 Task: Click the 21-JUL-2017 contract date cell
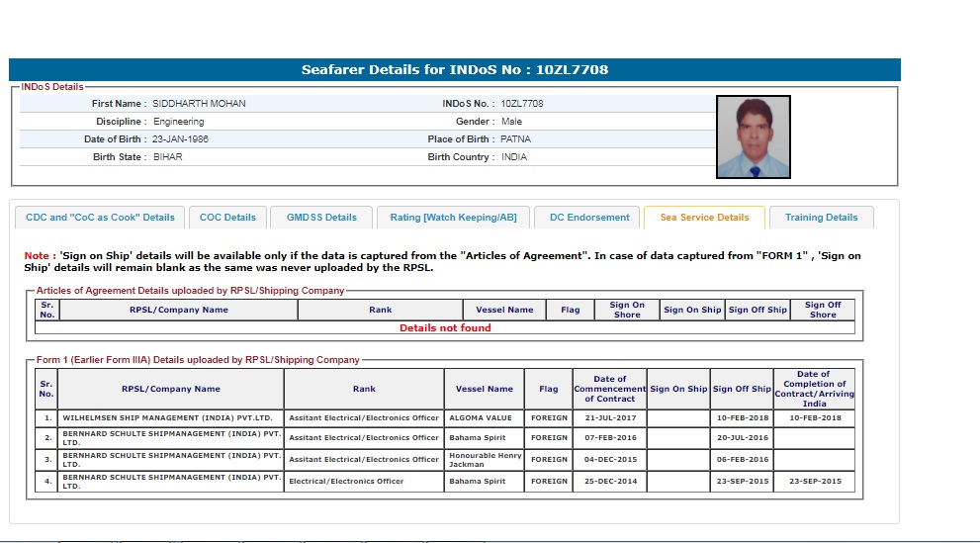[609, 418]
